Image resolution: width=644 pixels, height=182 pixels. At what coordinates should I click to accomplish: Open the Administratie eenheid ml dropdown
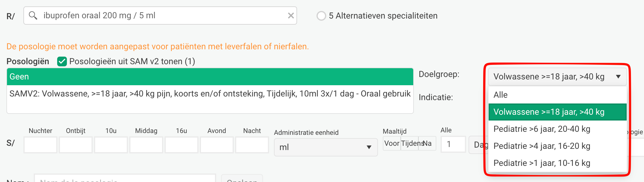tap(325, 147)
